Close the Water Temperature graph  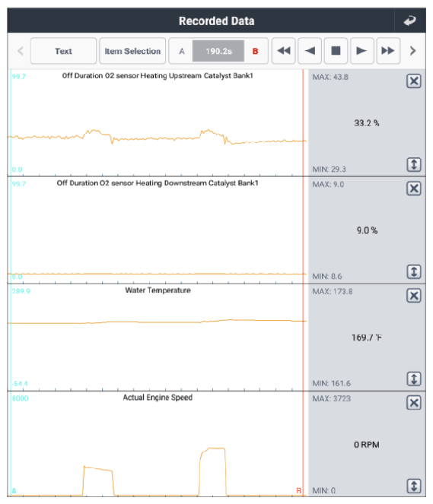[x=414, y=296]
